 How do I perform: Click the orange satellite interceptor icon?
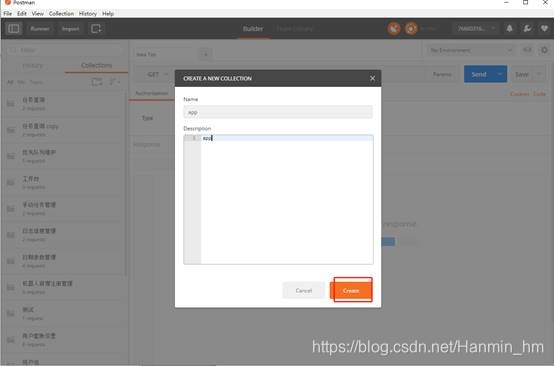[394, 29]
